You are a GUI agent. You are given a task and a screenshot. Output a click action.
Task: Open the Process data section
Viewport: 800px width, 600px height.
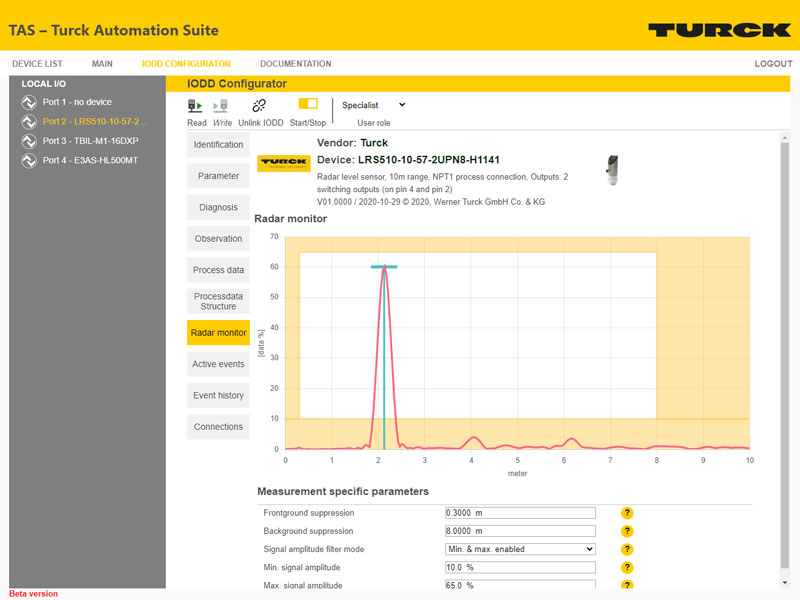[218, 270]
